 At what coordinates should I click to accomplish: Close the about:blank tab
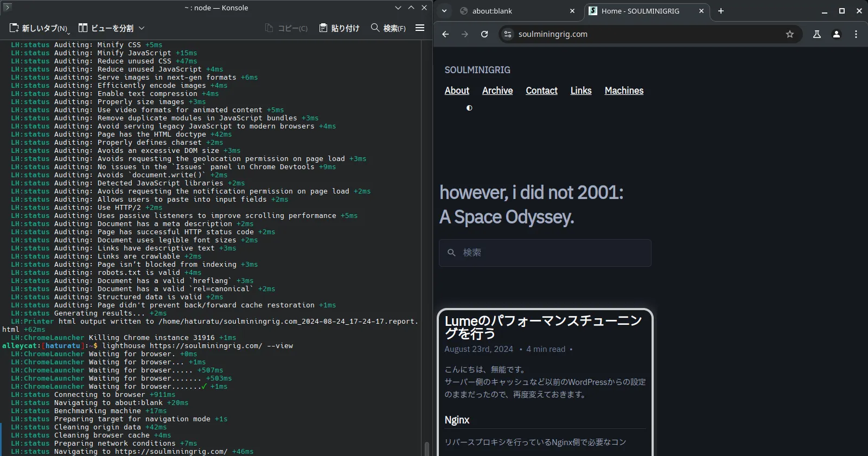click(572, 11)
